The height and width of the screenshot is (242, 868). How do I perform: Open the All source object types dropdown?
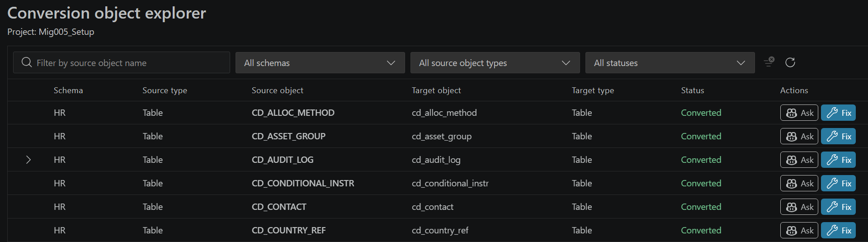point(495,62)
